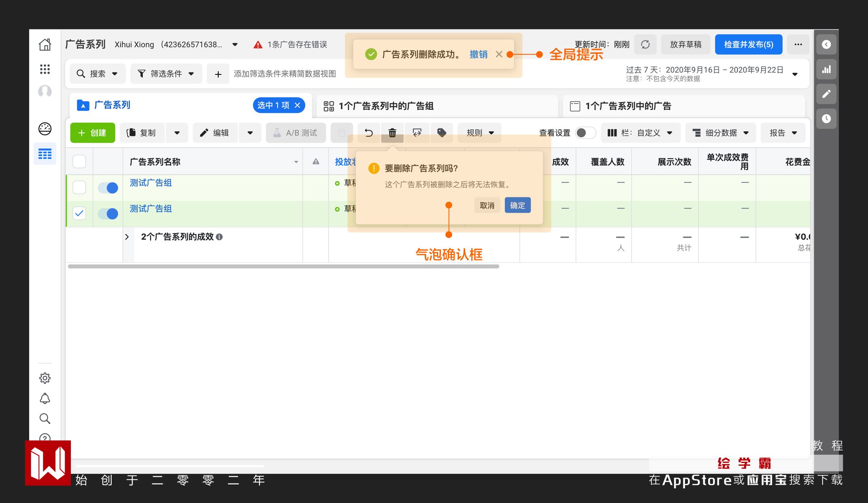Switch to 1个广告系列中的广告 tab
This screenshot has height=503, width=868.
[x=628, y=106]
